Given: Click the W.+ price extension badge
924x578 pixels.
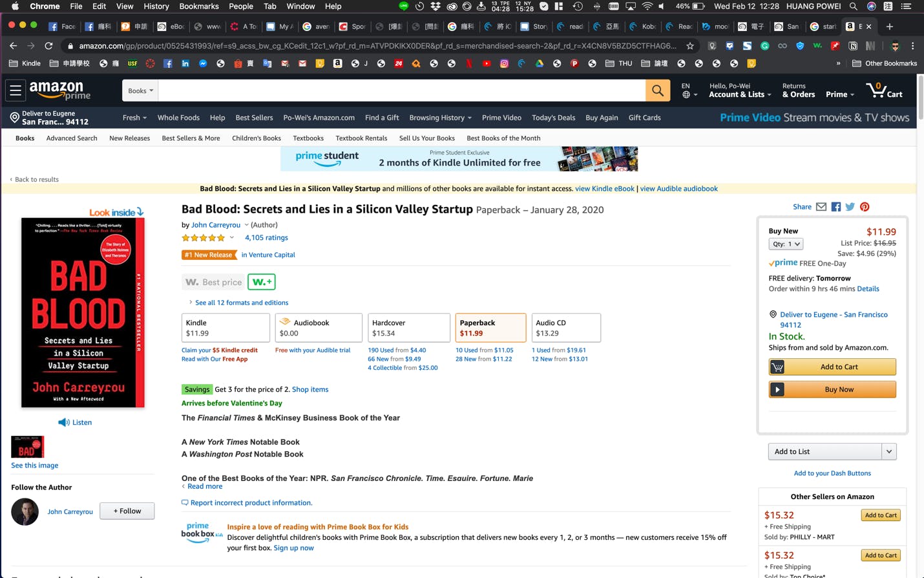Looking at the screenshot, I should [x=262, y=282].
